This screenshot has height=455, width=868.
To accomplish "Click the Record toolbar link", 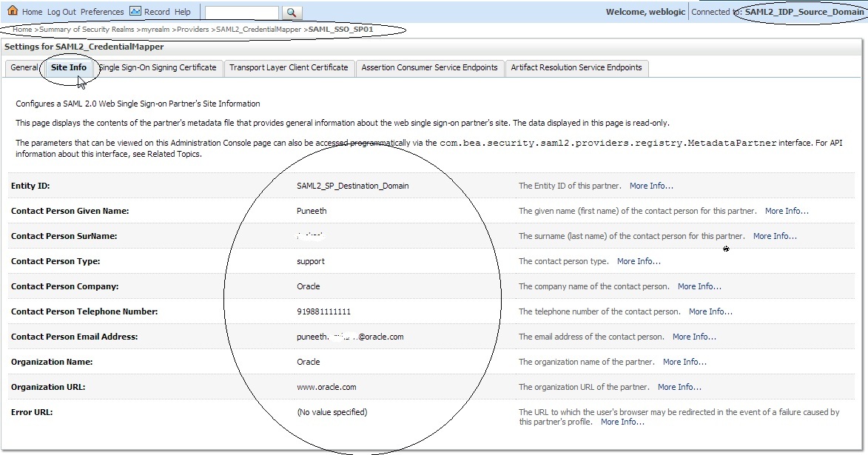I will [x=157, y=12].
